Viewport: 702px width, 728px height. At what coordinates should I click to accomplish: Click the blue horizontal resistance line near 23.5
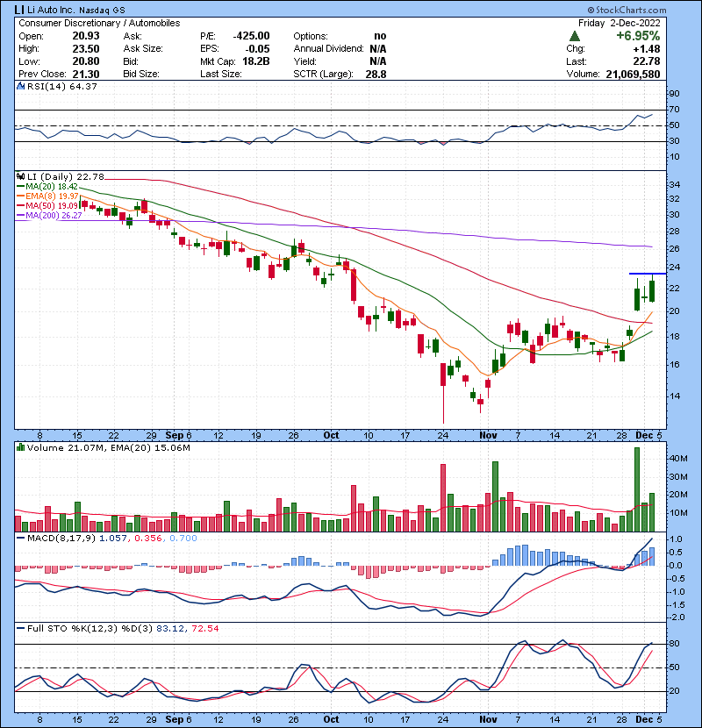648,274
